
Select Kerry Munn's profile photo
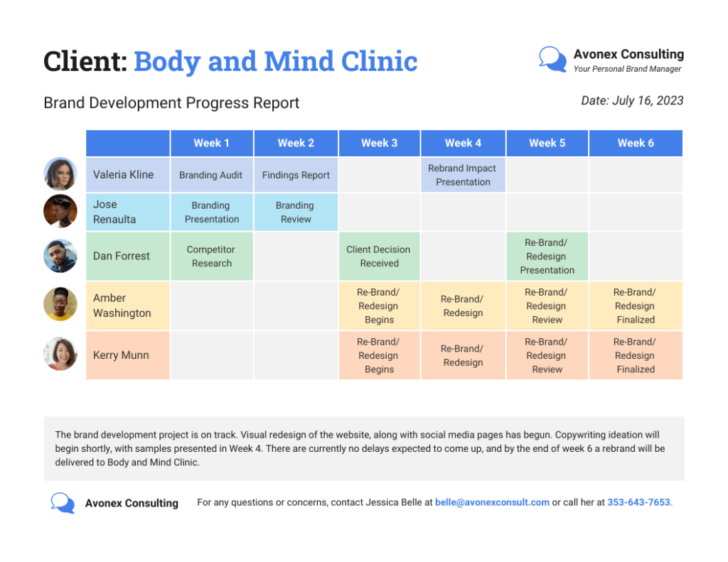pos(60,353)
